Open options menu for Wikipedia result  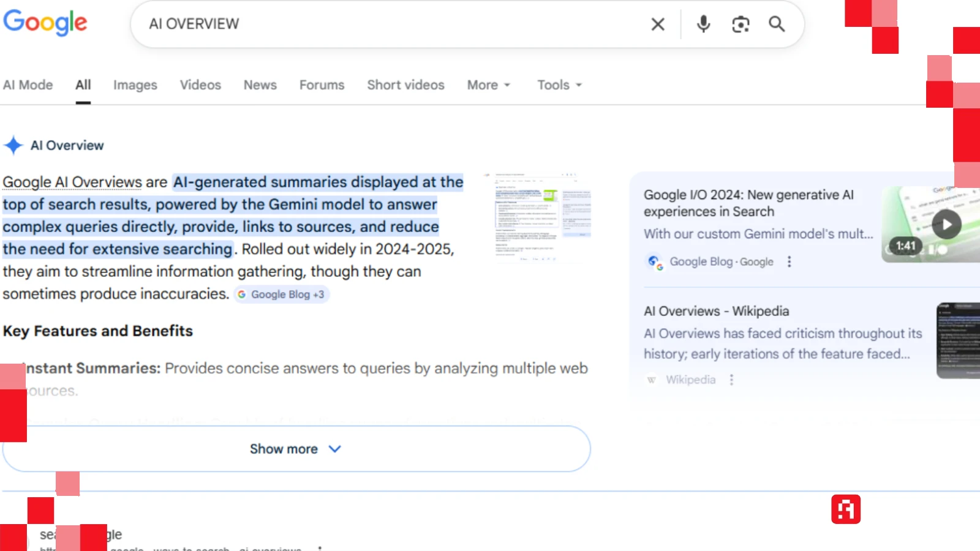[x=731, y=380]
